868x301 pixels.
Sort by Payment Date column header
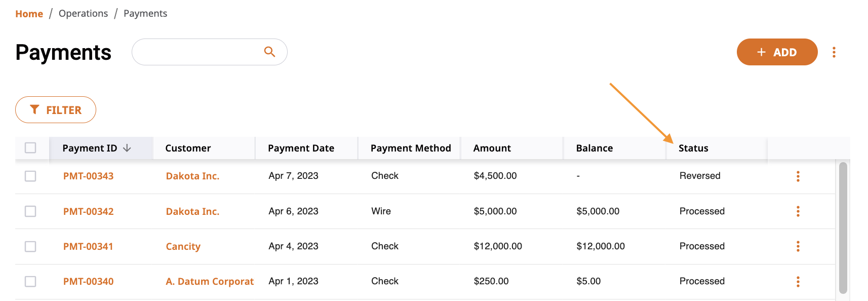click(301, 148)
